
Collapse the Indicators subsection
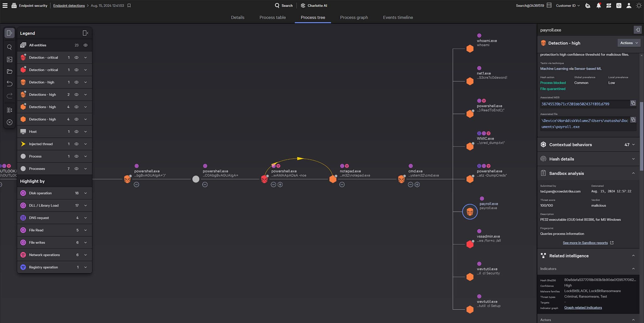[x=633, y=269]
